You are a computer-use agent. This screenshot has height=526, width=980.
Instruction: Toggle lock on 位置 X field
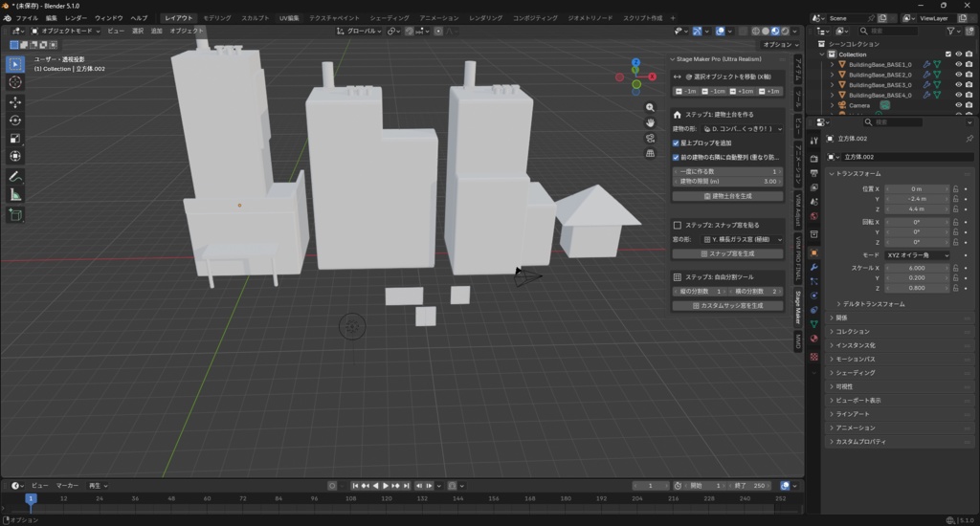pos(956,188)
